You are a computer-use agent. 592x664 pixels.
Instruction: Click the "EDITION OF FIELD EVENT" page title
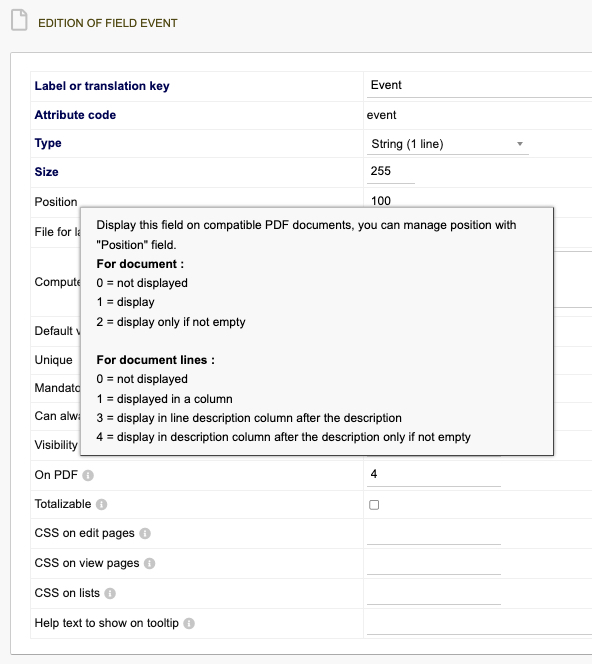[108, 23]
